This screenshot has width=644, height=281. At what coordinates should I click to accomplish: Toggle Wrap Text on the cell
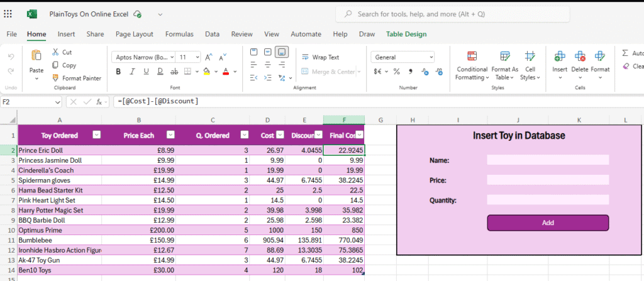(x=319, y=57)
